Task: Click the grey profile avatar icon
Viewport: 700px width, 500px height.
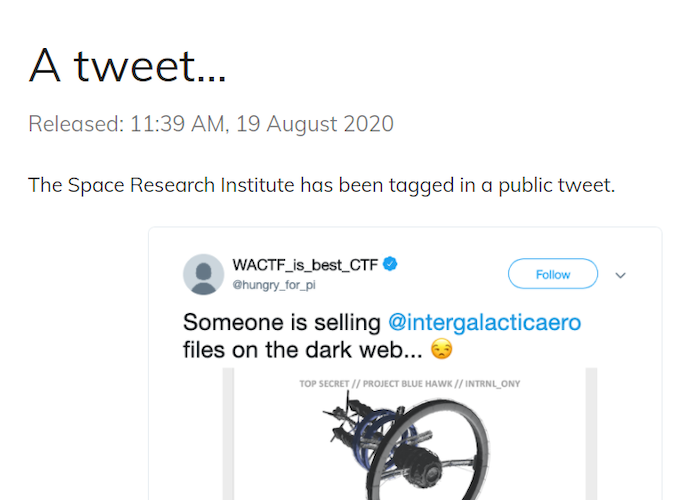Action: tap(204, 274)
